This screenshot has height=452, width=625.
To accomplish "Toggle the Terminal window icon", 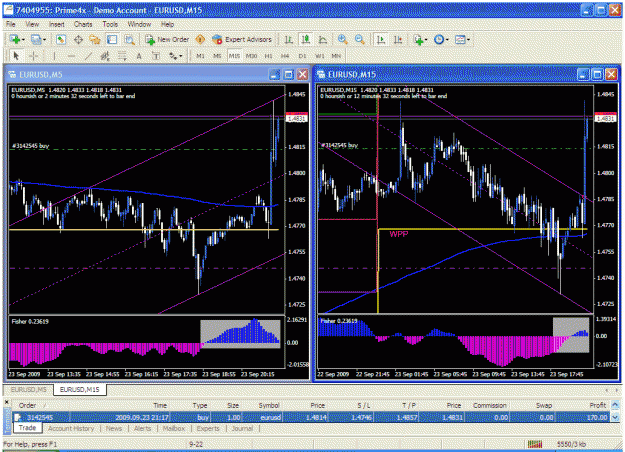I will (x=112, y=39).
